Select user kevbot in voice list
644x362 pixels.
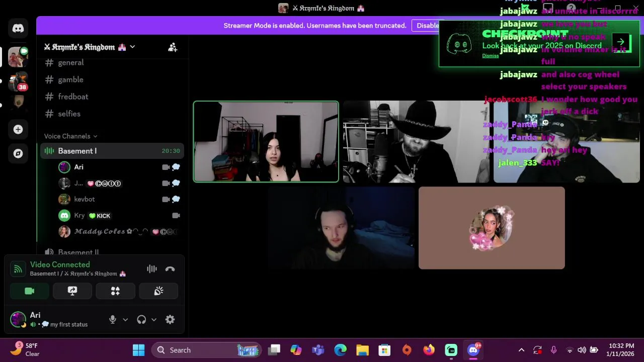click(x=120, y=199)
